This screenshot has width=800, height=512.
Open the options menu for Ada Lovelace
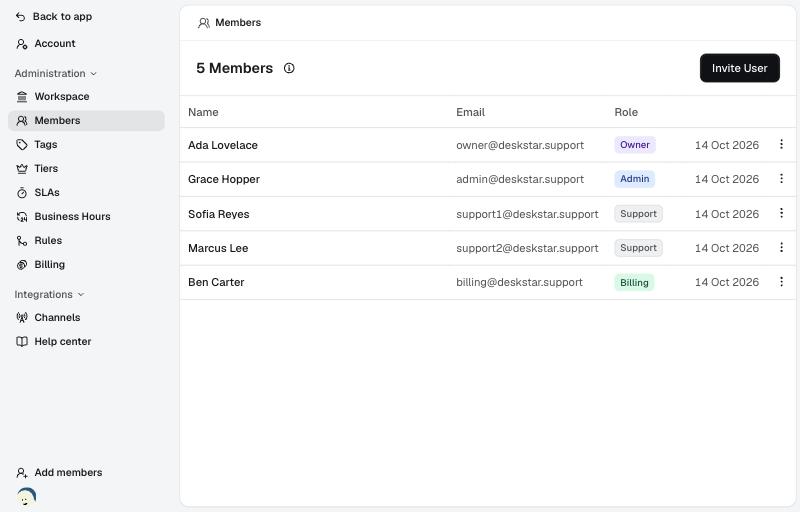pyautogui.click(x=781, y=144)
